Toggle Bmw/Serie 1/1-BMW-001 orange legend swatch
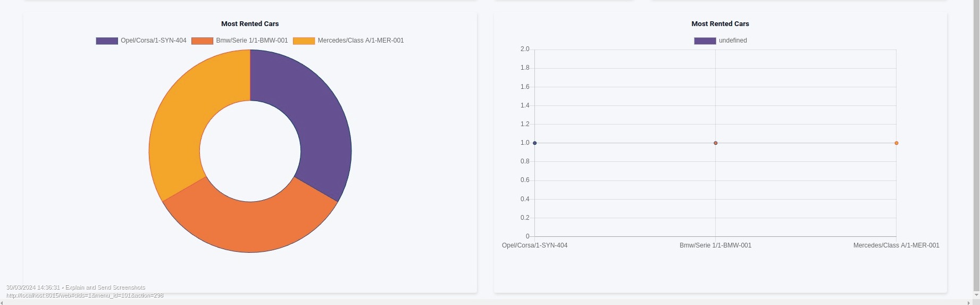980x305 pixels. click(202, 41)
